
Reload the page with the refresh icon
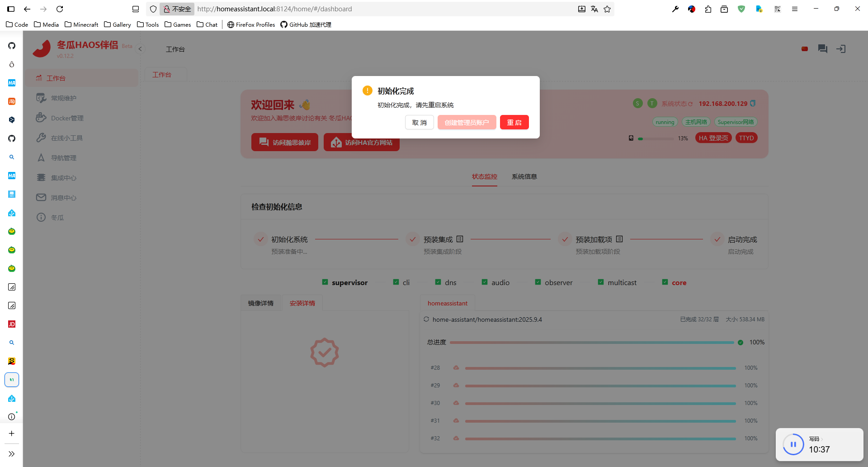pos(60,9)
